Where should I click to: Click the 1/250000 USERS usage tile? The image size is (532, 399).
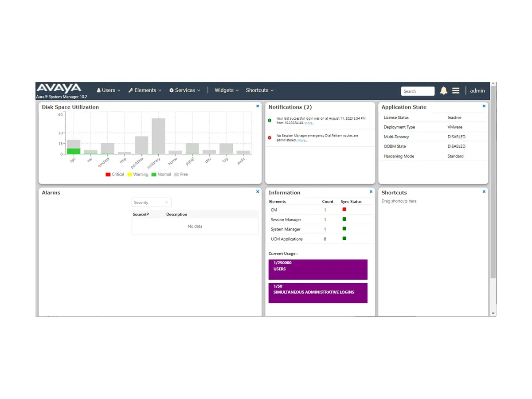coord(318,270)
